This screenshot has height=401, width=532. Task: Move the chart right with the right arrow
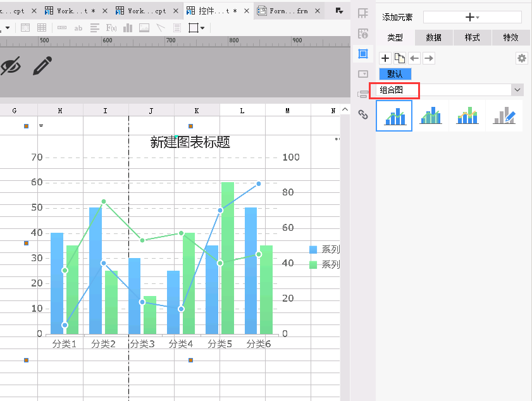click(429, 58)
